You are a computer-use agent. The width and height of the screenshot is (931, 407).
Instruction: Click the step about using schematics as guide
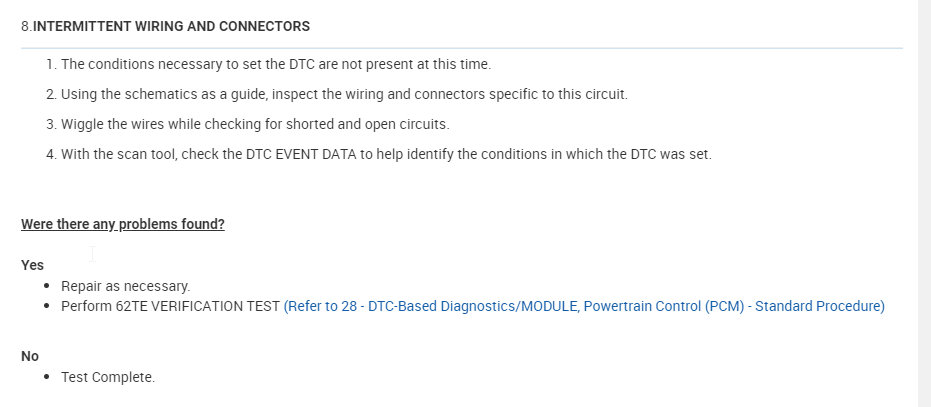click(x=344, y=94)
